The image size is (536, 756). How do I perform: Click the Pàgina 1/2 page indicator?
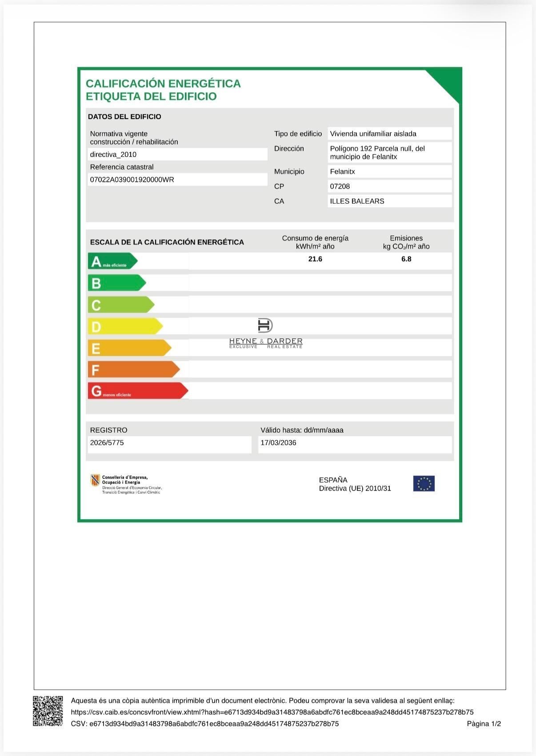pos(484,724)
